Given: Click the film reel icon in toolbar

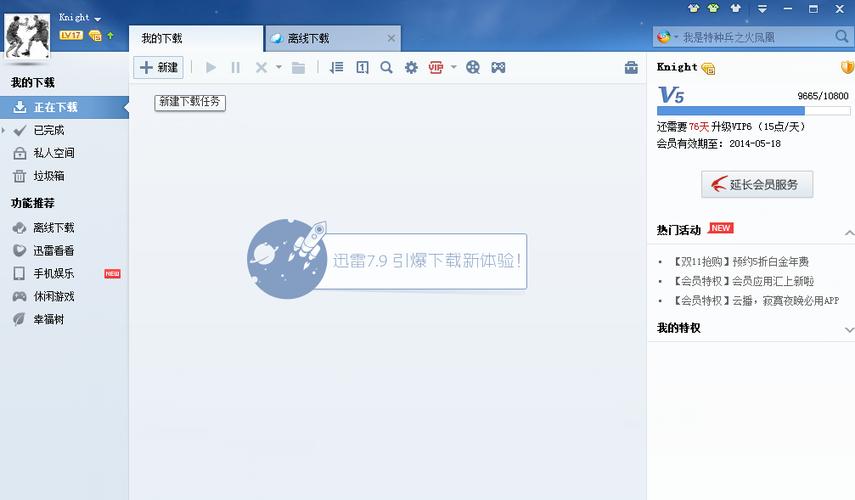Looking at the screenshot, I should (x=473, y=68).
